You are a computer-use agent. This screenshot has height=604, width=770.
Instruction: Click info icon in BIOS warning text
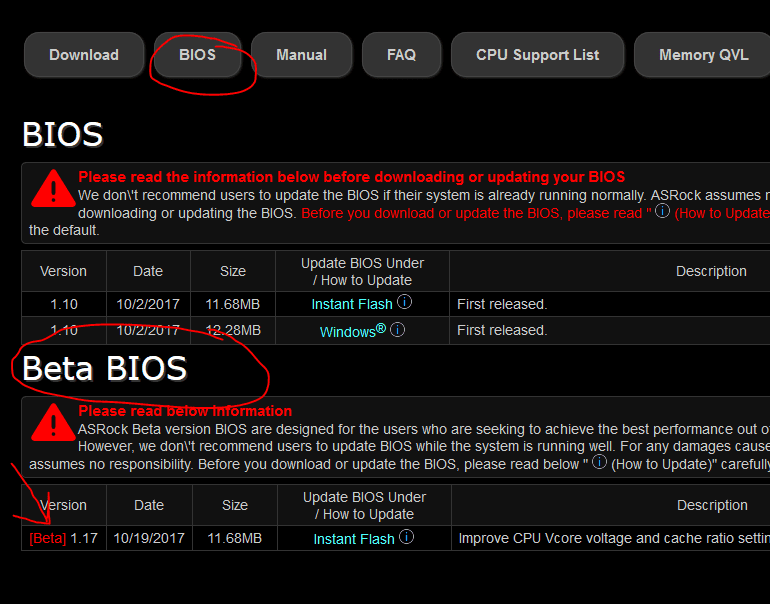(662, 211)
